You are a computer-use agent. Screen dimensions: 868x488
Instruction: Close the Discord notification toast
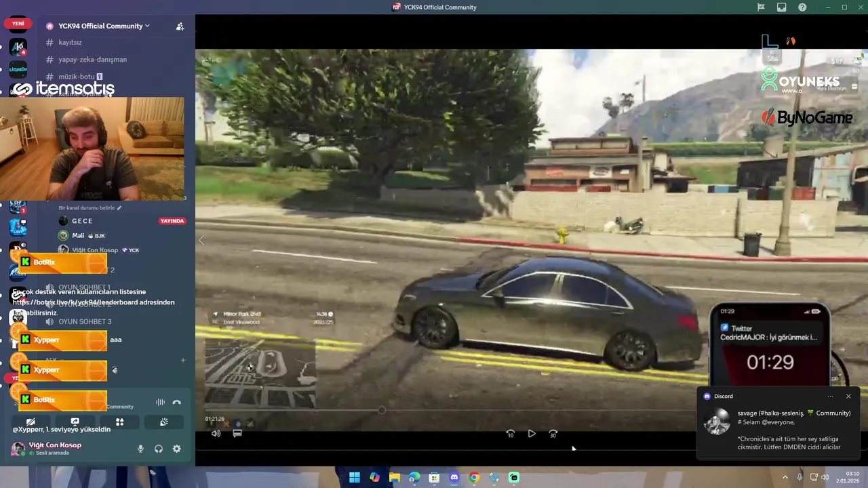848,396
